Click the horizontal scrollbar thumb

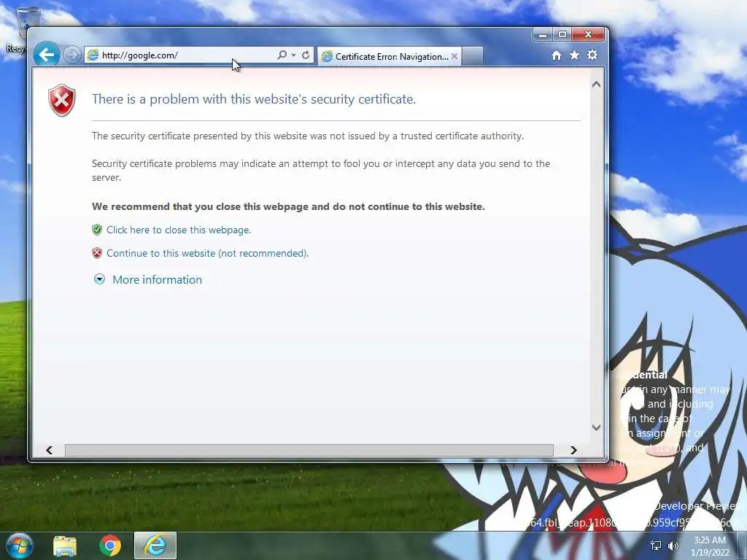309,450
